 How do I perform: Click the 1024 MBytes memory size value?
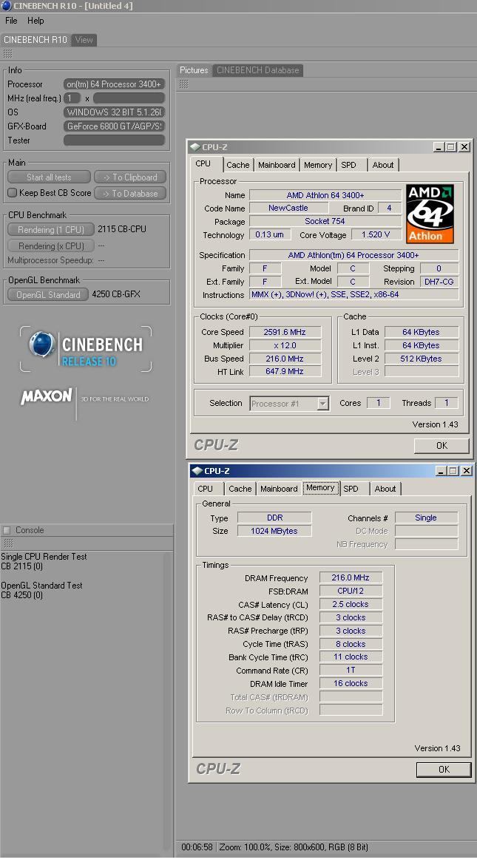coord(274,531)
